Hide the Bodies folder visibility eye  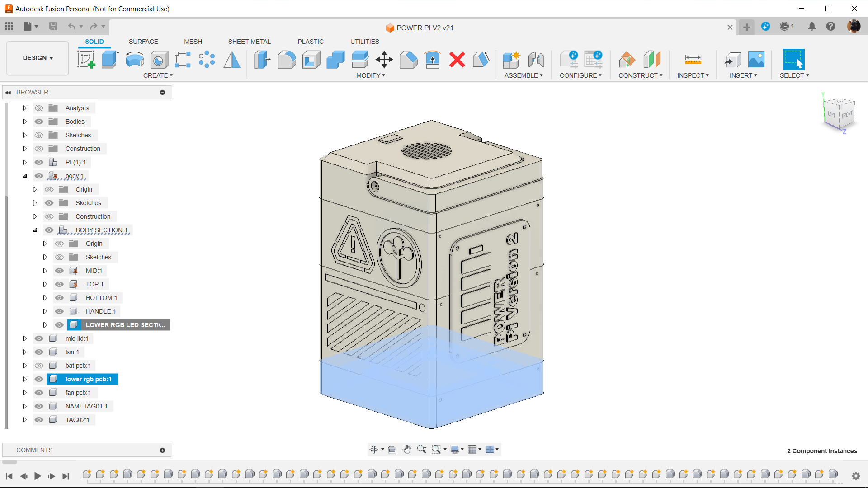pyautogui.click(x=39, y=122)
